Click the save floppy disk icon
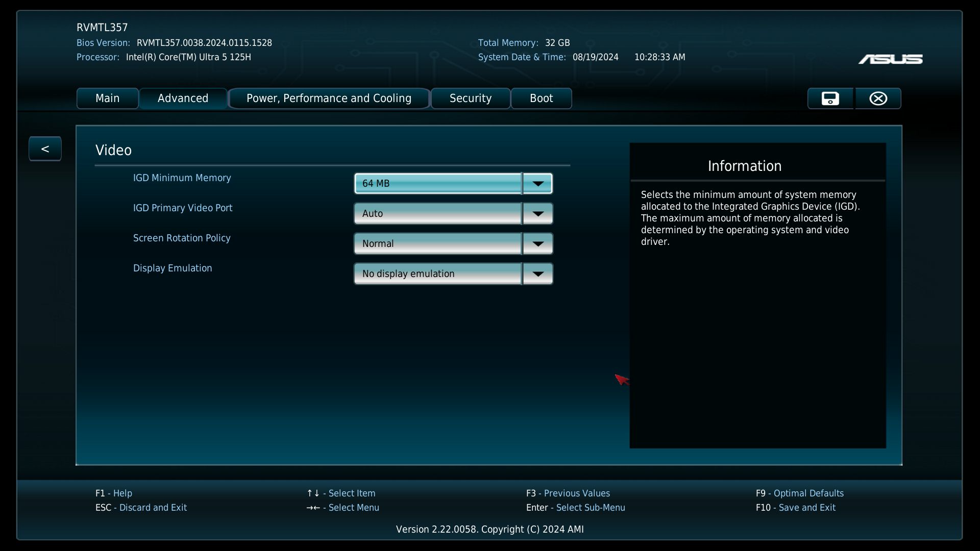 click(830, 98)
